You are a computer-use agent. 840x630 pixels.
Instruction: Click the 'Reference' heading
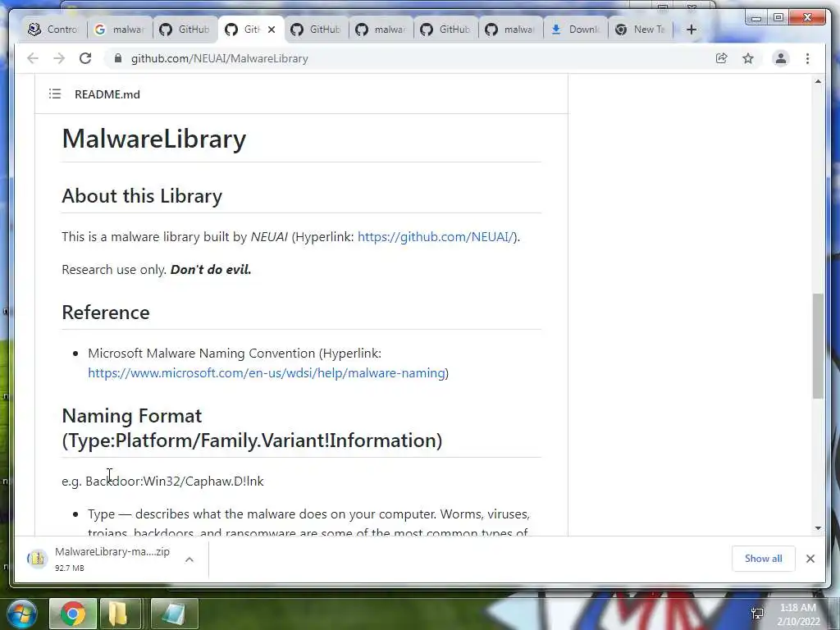coord(106,313)
